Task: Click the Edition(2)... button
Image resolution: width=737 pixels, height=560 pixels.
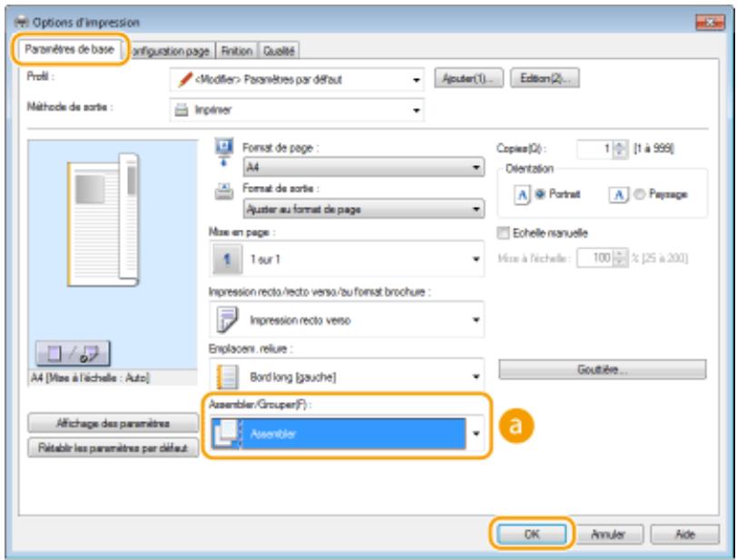Action: 545,78
